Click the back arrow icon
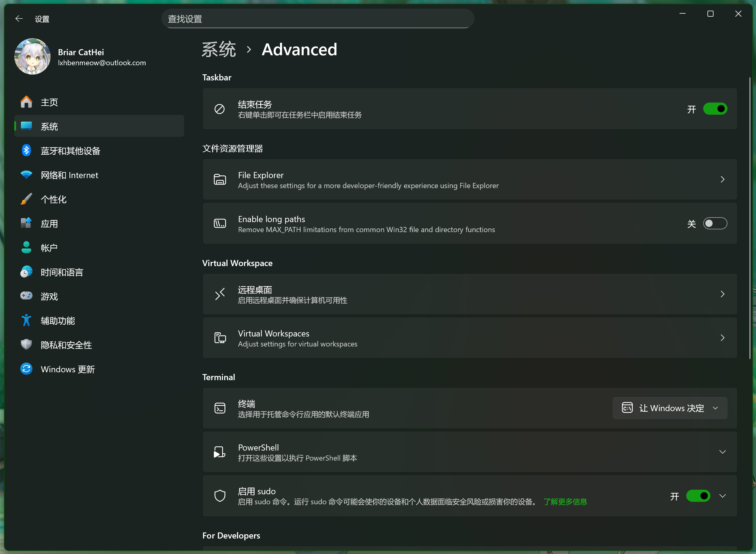The width and height of the screenshot is (756, 554). coord(19,19)
